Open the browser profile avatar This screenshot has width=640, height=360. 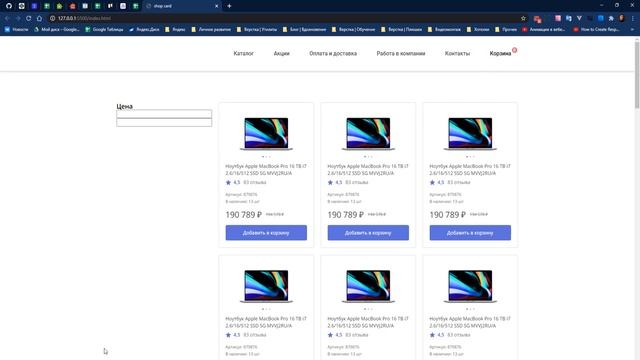622,18
